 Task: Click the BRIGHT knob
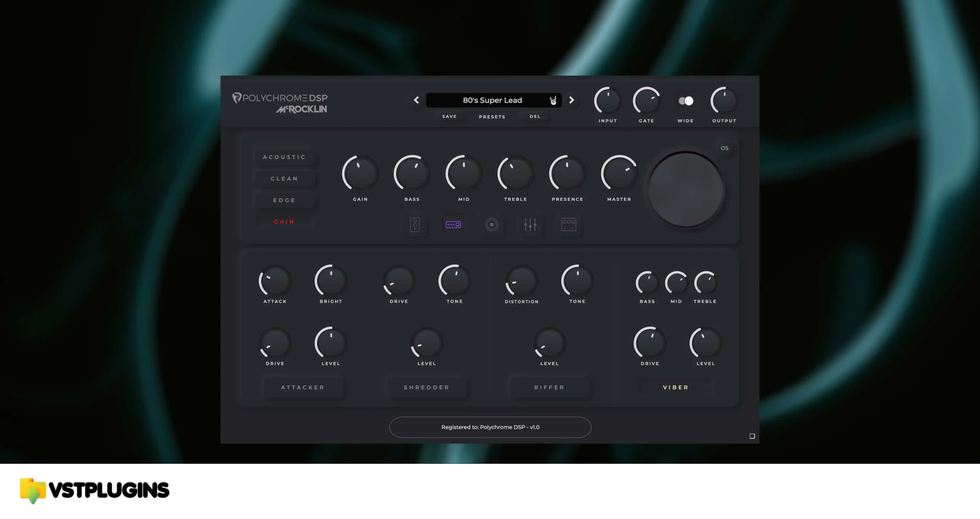pos(331,281)
